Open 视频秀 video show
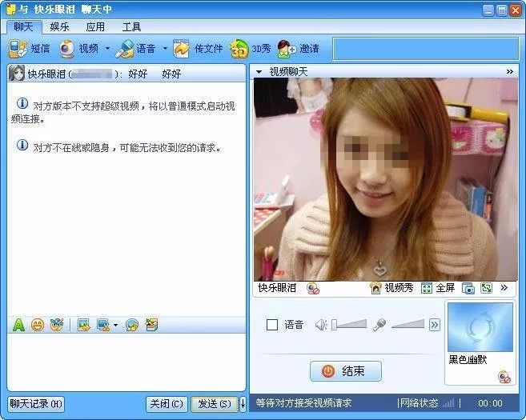 tap(391, 288)
